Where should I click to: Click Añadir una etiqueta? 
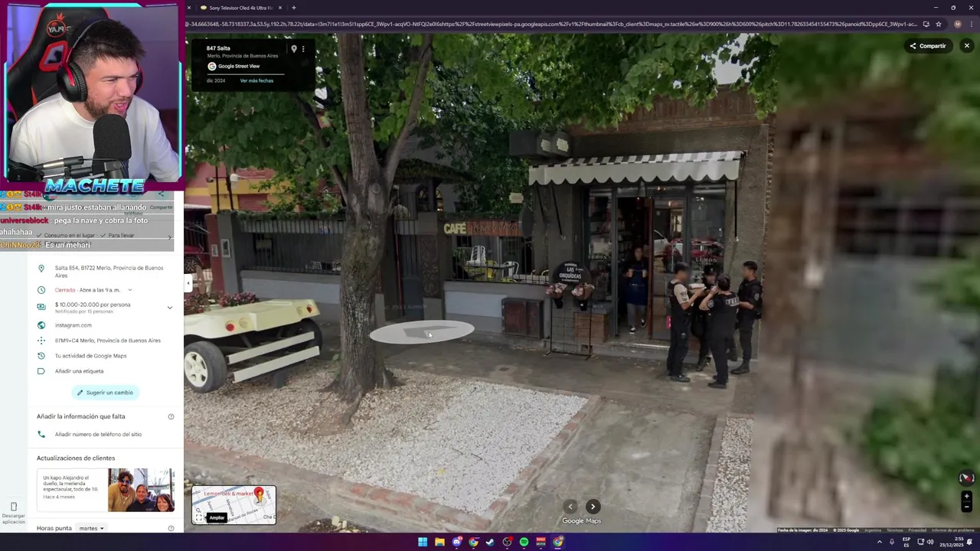pos(79,371)
